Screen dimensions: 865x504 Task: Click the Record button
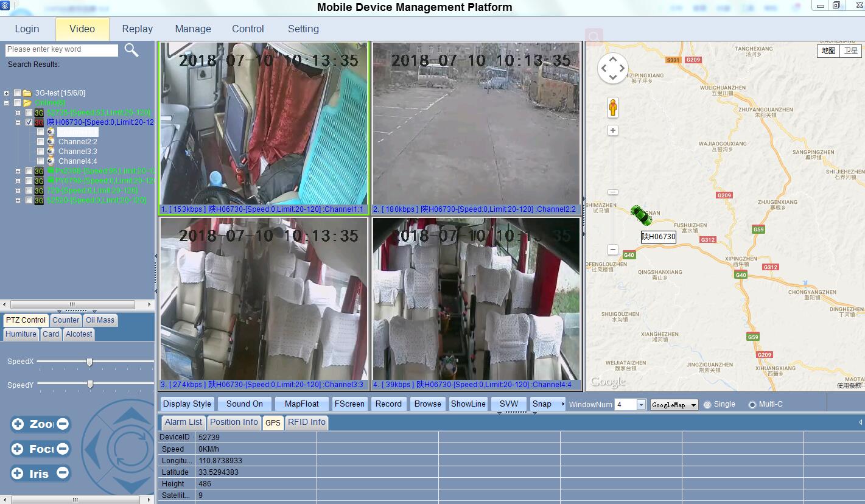pos(388,404)
